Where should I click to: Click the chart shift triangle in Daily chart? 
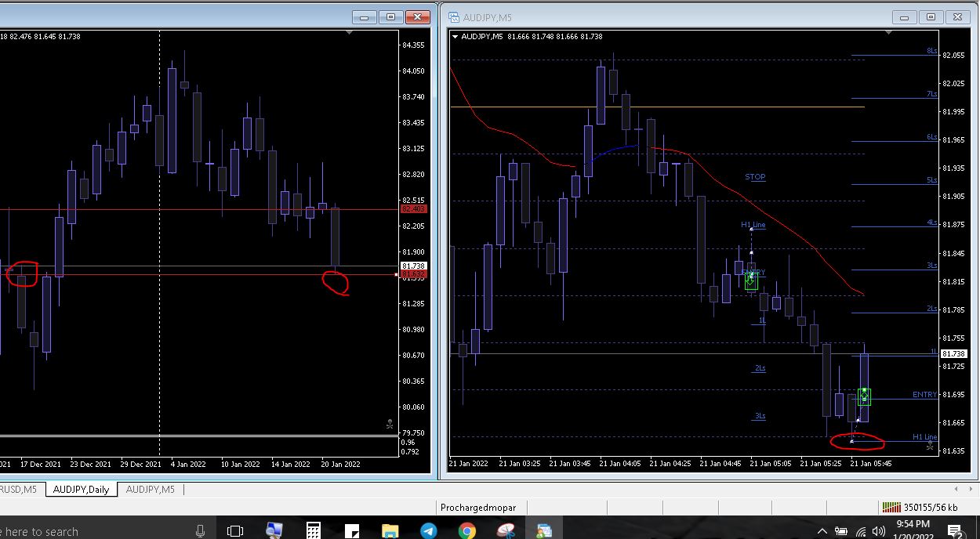click(350, 33)
